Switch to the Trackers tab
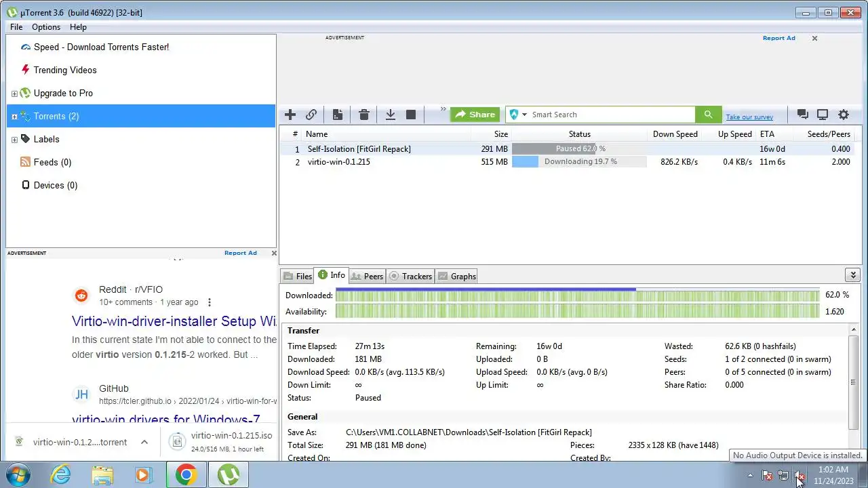Image resolution: width=868 pixels, height=488 pixels. coord(410,276)
